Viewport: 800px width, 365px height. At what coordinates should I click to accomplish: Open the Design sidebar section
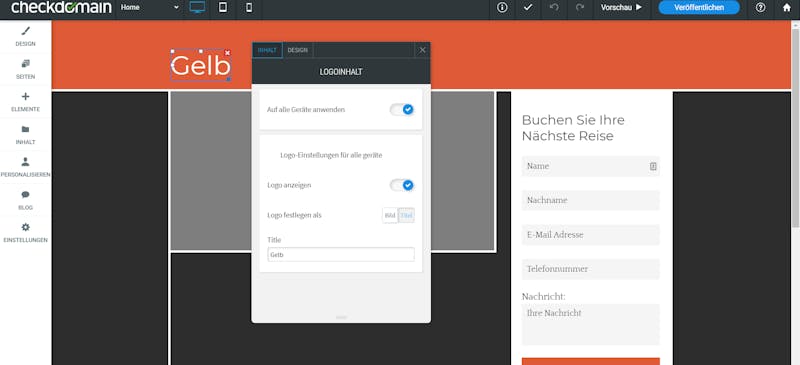point(26,36)
